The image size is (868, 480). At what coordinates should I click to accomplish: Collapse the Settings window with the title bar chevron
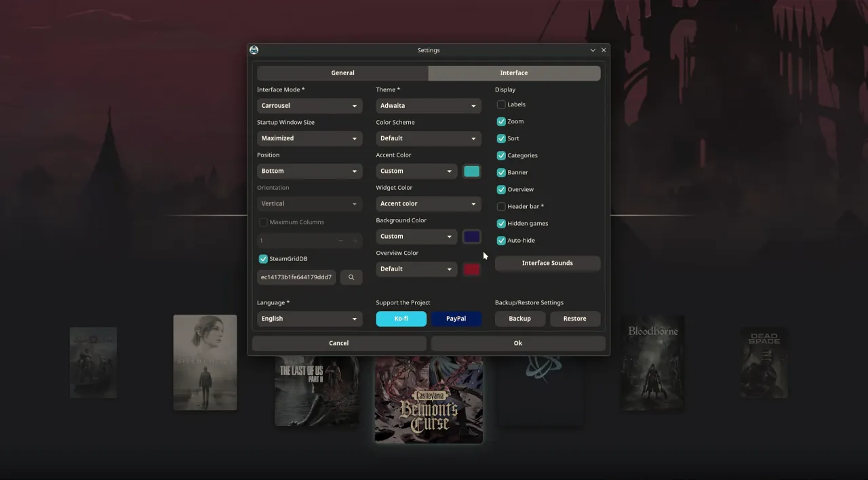593,50
